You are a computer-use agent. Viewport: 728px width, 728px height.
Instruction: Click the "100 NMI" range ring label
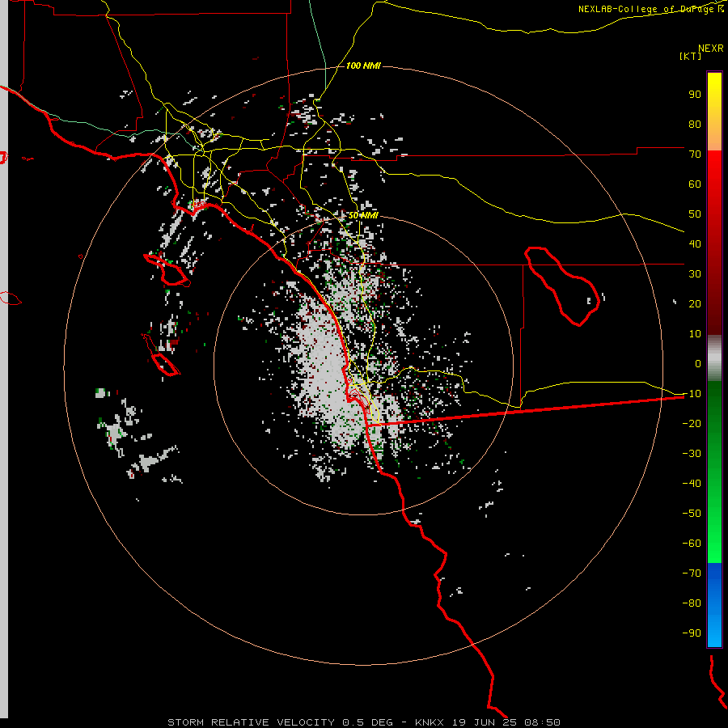point(363,66)
